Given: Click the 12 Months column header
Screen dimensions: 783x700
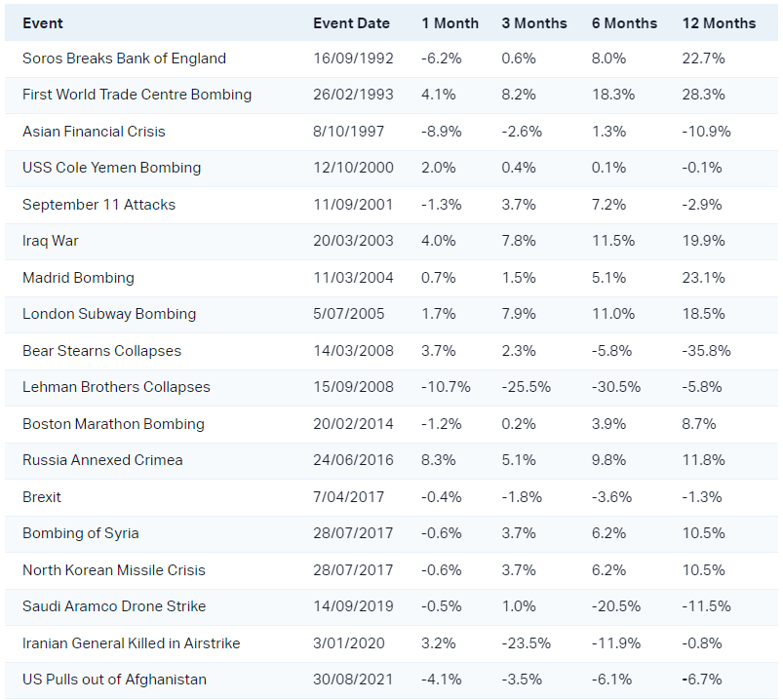Looking at the screenshot, I should click(719, 23).
